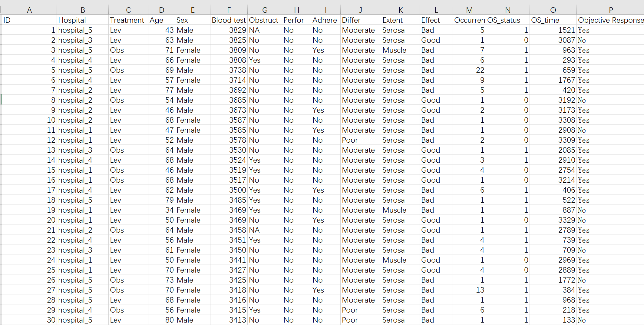Click age cell 77 in row ID 7
Image resolution: width=644 pixels, height=325 pixels.
point(162,90)
